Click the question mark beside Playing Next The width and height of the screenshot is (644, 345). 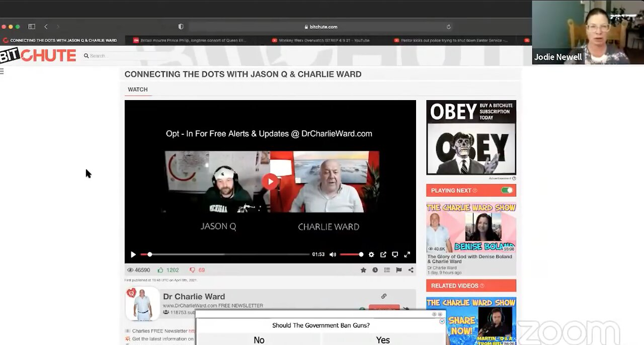coord(475,191)
